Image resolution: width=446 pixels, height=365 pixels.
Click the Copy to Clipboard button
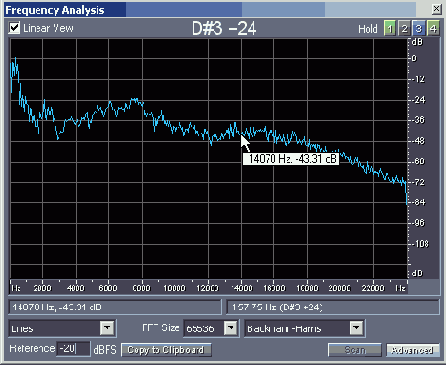coord(166,350)
